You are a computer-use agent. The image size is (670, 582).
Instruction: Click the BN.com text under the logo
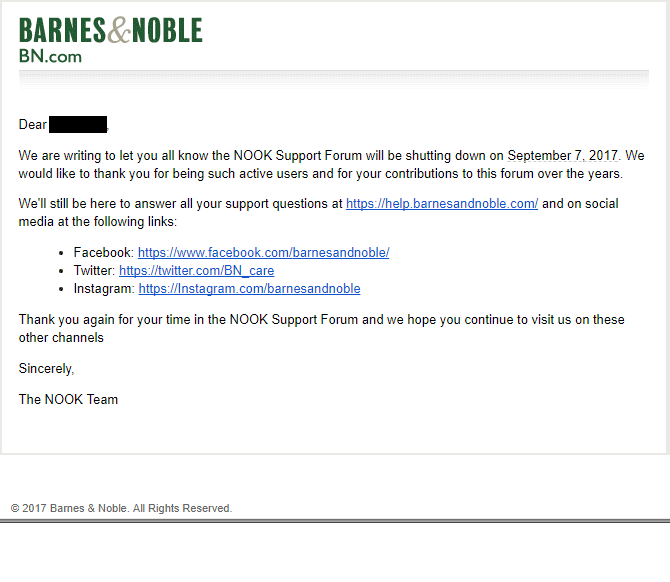coord(50,56)
